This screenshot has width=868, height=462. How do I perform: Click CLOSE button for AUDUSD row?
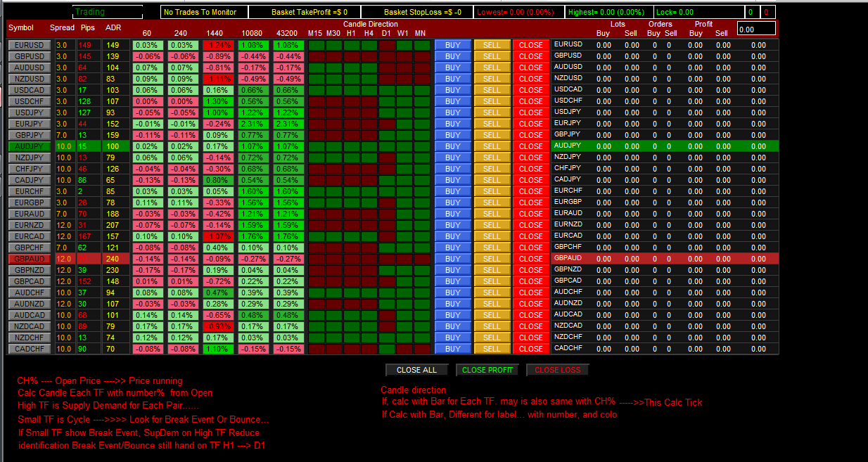pos(531,68)
